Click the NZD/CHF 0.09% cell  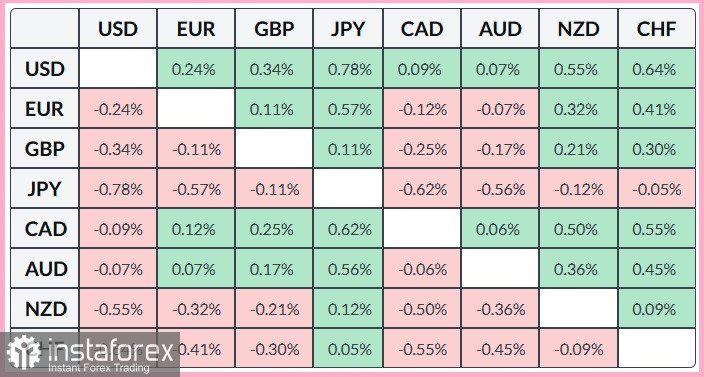click(x=656, y=309)
